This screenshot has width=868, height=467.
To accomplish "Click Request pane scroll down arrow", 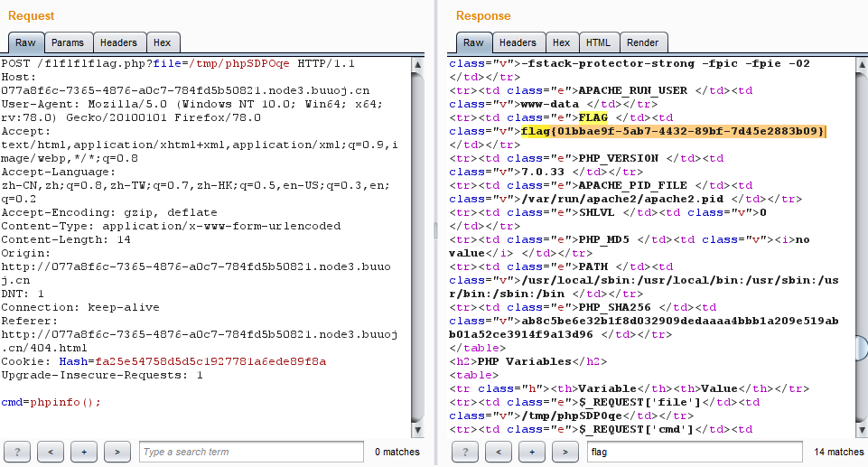I will (418, 430).
